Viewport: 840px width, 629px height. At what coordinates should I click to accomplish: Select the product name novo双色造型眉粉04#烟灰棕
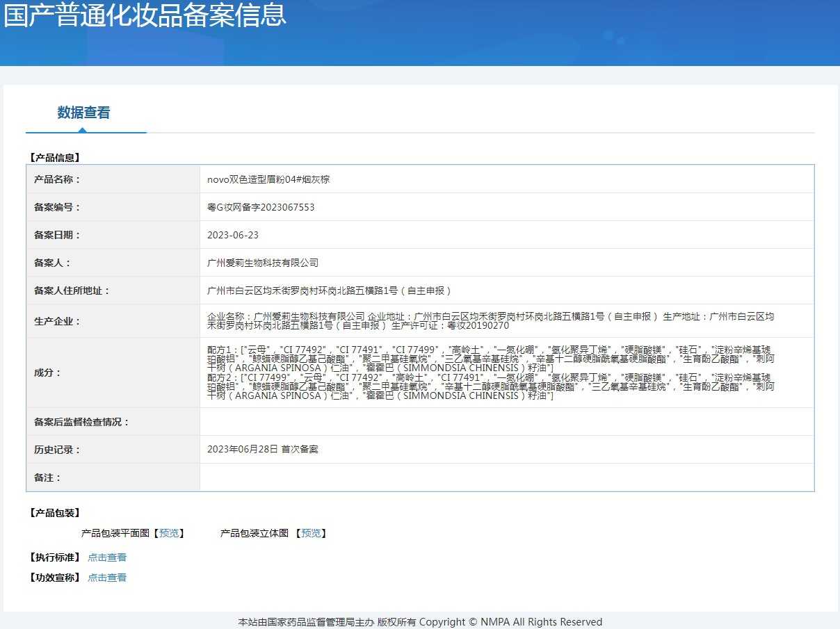point(268,179)
